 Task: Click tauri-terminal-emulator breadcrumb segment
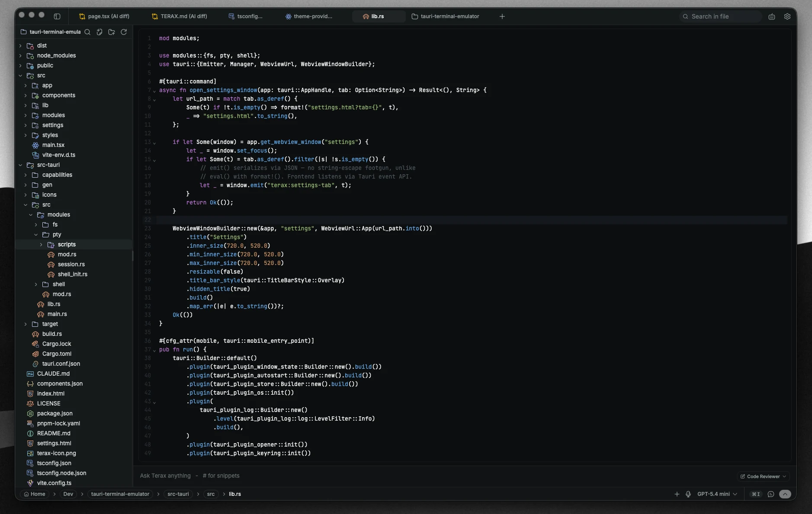tap(120, 494)
